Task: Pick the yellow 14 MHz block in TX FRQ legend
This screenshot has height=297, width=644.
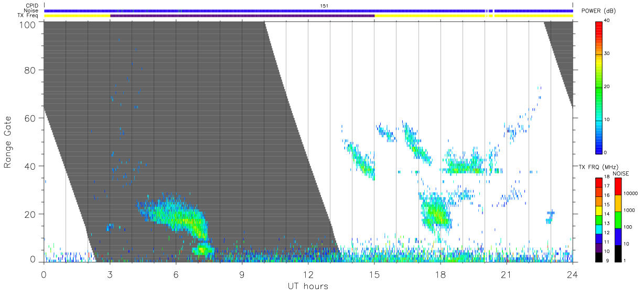Action: coord(599,211)
